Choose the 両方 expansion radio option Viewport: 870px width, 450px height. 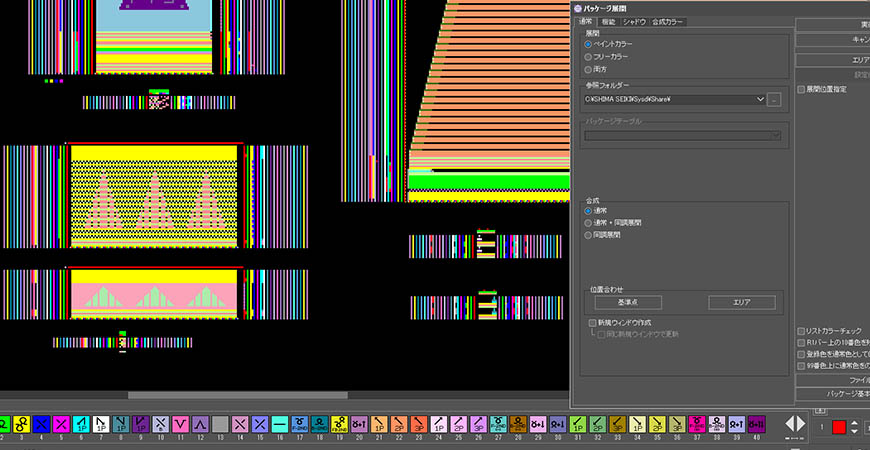pos(589,70)
